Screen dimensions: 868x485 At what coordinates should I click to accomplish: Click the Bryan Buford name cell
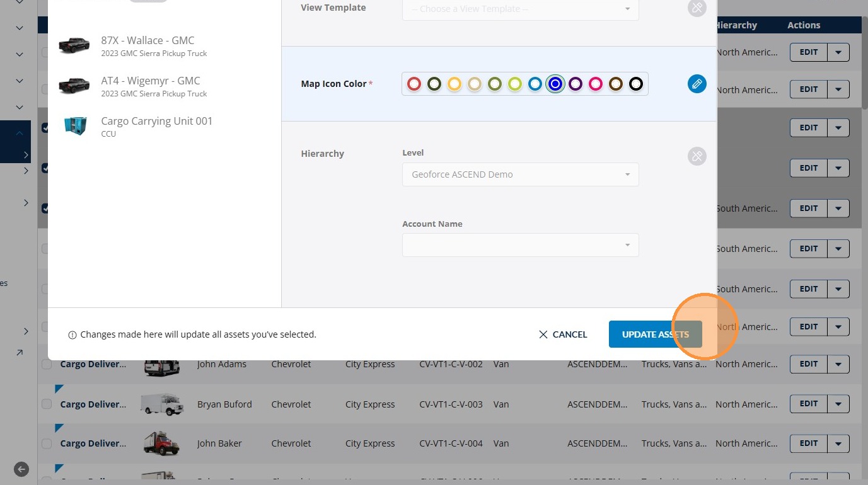(x=224, y=404)
